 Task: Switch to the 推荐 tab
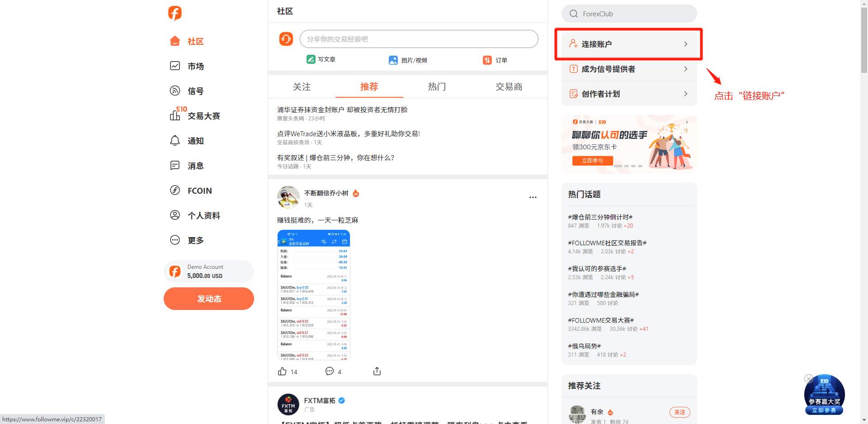click(369, 86)
